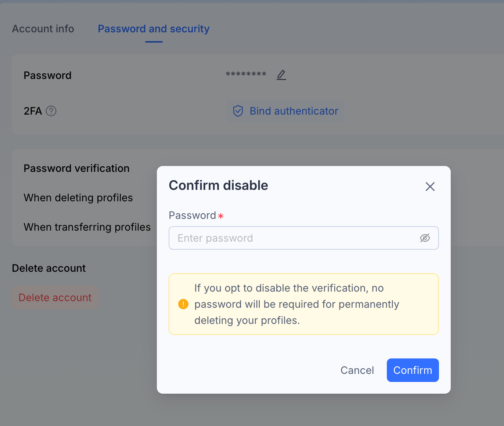Click the 2FA label text

click(x=33, y=111)
